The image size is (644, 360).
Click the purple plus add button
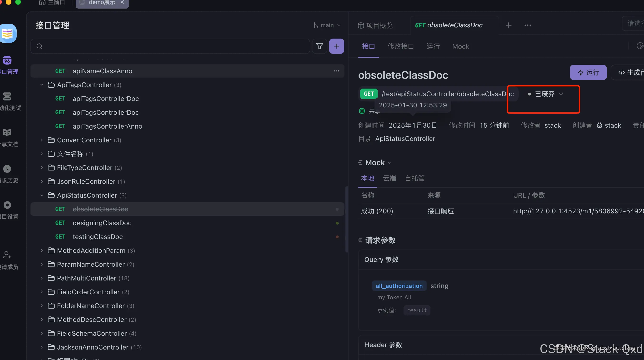(337, 46)
